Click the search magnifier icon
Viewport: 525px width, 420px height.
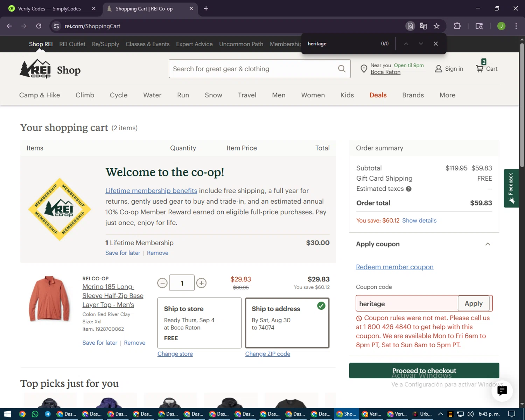[342, 69]
